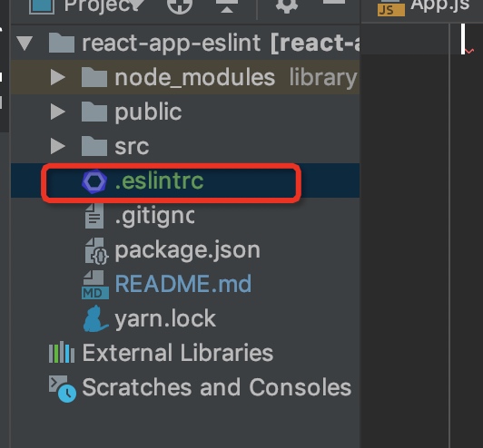Viewport: 483px width, 448px height.
Task: Select the .gitignore file
Action: [x=154, y=217]
